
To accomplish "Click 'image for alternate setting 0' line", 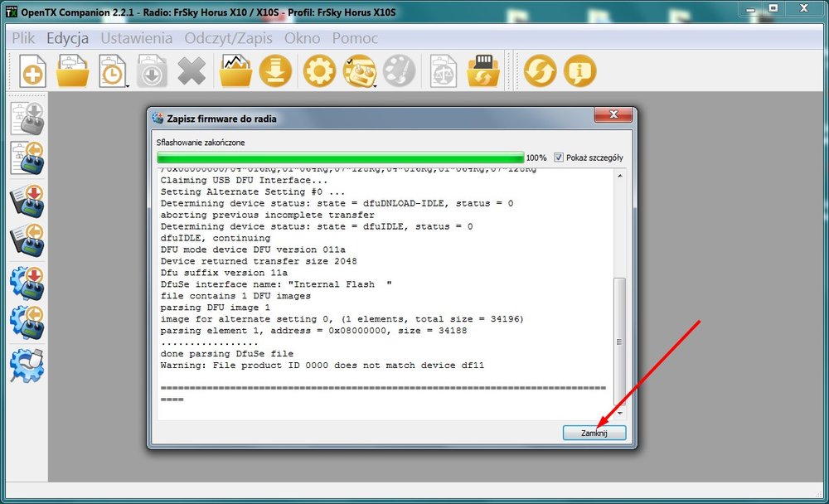I will [342, 319].
